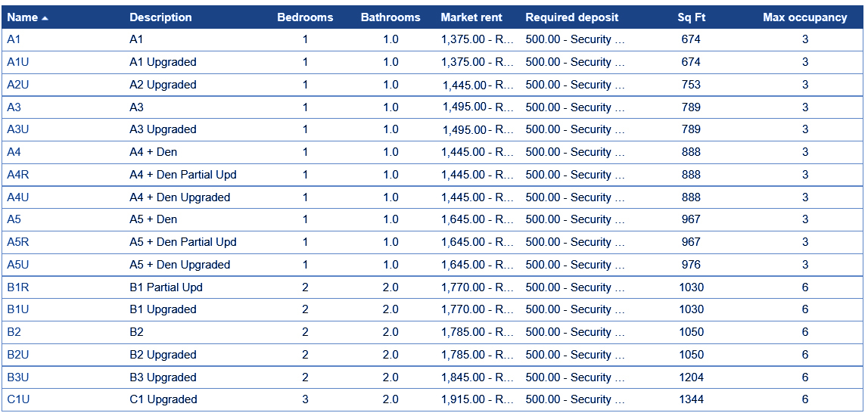Screen dimensions: 868x413
Task: Sort table by Description column
Action: coord(160,17)
